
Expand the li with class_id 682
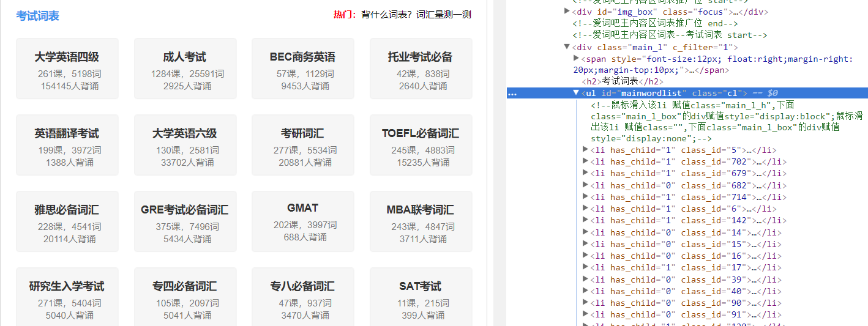coord(585,184)
